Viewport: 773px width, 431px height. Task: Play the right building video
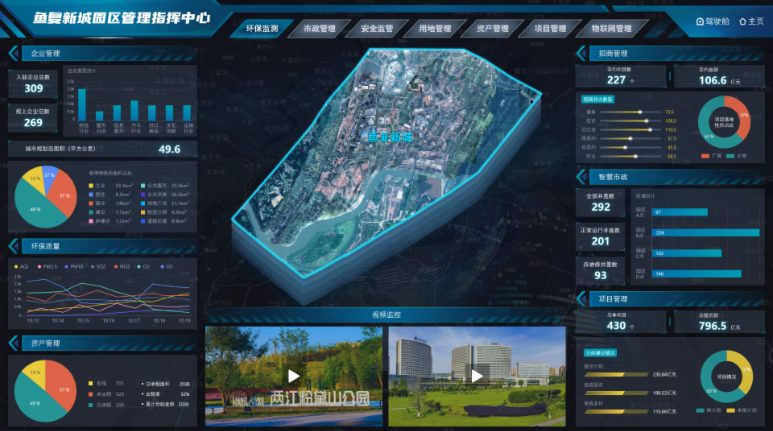point(477,376)
